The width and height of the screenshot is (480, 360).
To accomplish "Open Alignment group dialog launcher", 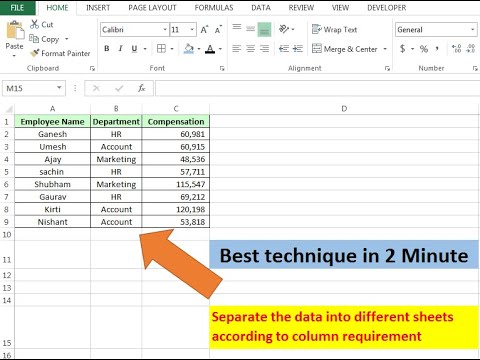I will [x=387, y=68].
